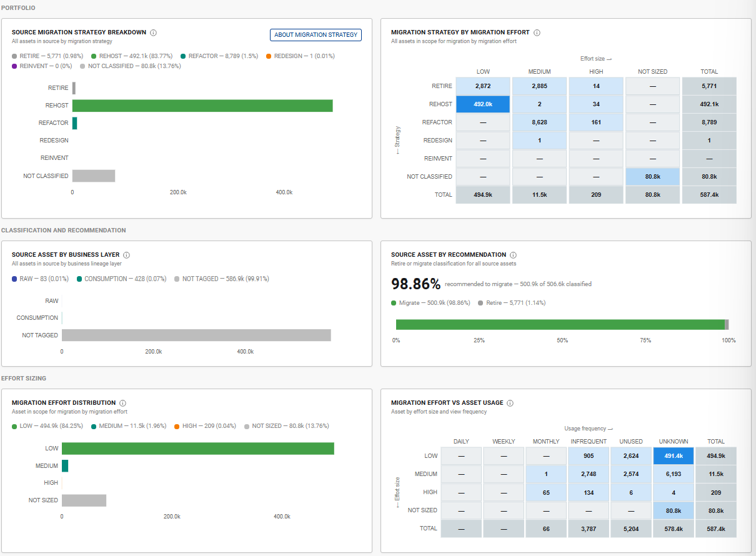The width and height of the screenshot is (756, 556).
Task: Toggle REHOST legend entry in strategy breakdown
Action: (132, 56)
